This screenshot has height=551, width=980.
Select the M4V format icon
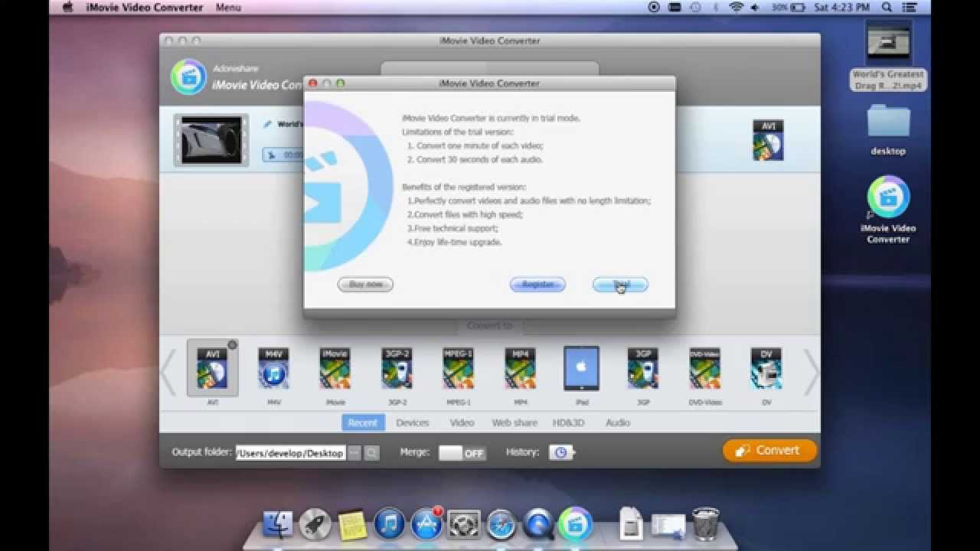coord(273,369)
